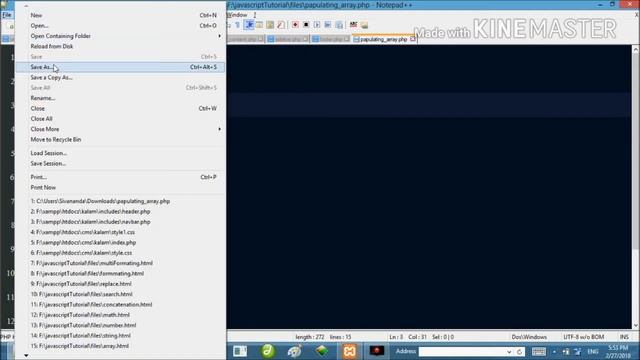Image resolution: width=640 pixels, height=360 pixels.
Task: Open the ? help menu
Action: 255,15
